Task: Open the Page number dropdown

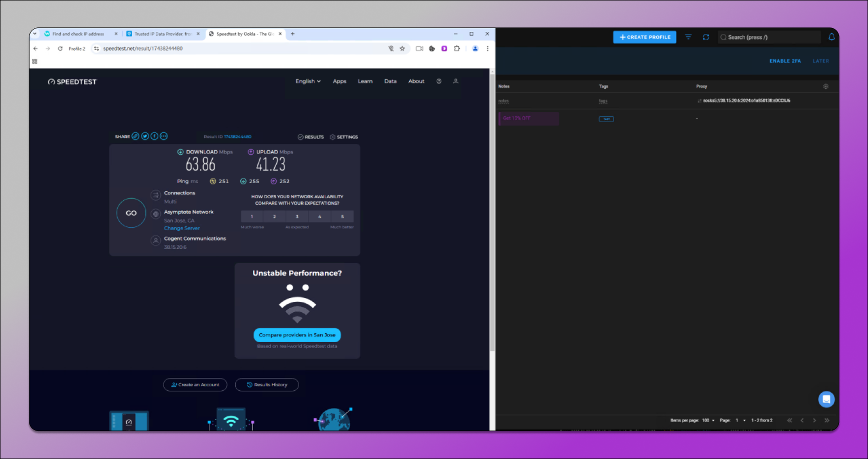Action: click(x=741, y=421)
